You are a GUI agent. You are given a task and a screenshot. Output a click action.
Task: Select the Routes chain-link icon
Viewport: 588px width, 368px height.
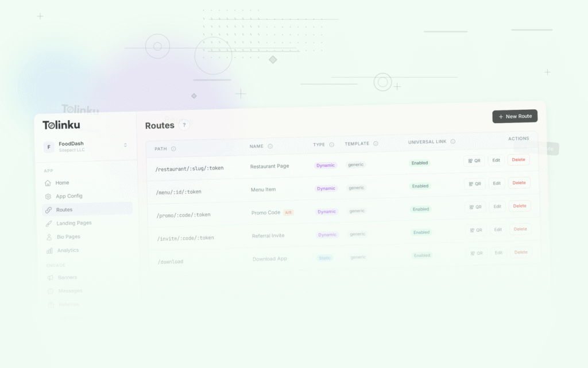pyautogui.click(x=49, y=209)
